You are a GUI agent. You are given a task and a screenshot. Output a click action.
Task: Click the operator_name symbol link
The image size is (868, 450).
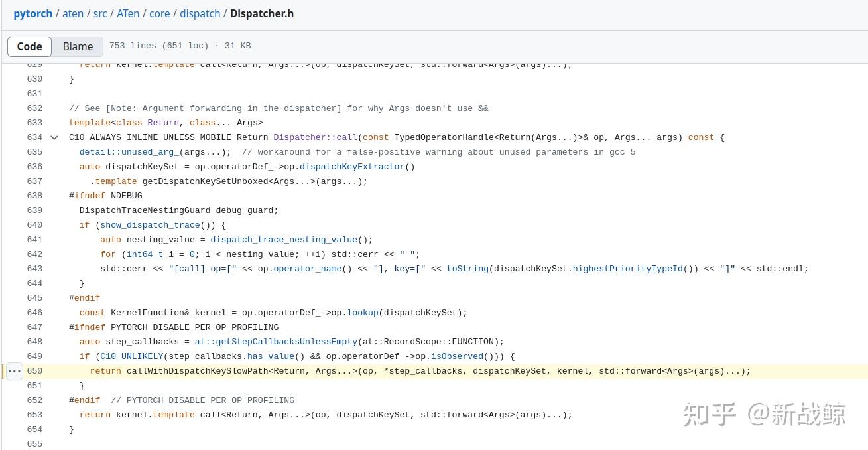pos(307,269)
